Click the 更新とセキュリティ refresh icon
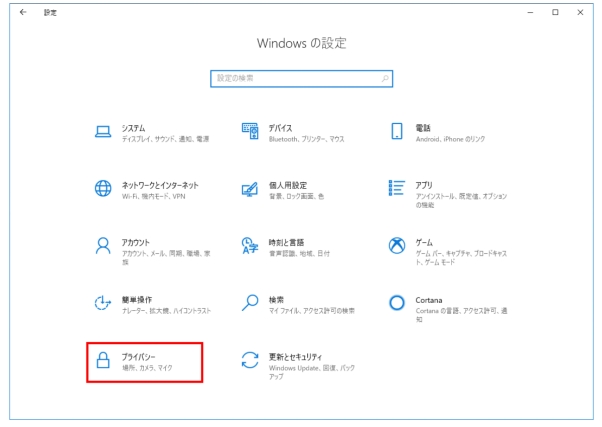 [250, 361]
